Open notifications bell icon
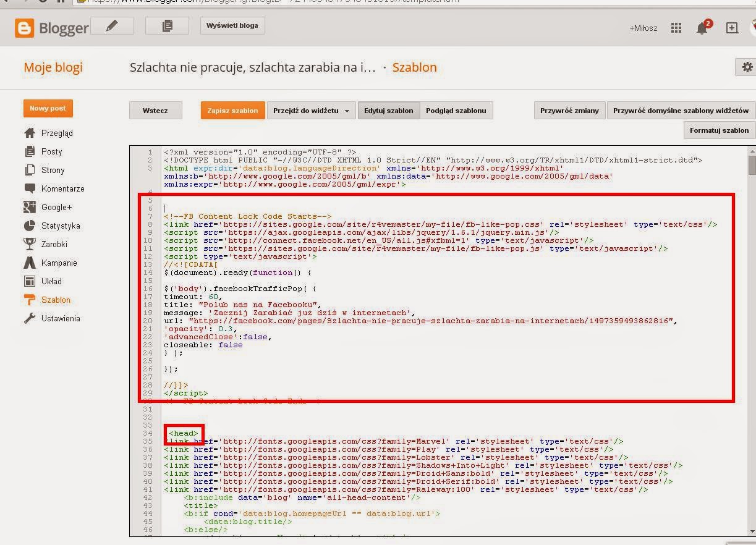Screen dimensions: 756x545 [702, 28]
